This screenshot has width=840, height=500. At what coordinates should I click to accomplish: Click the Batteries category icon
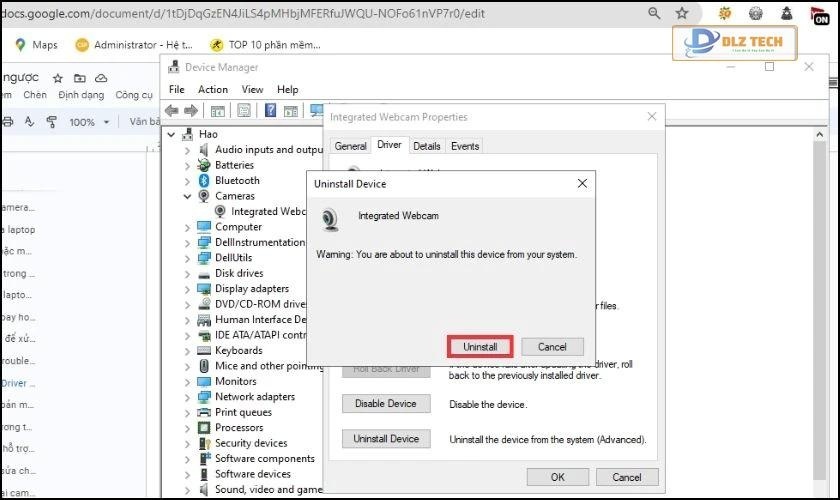point(204,165)
